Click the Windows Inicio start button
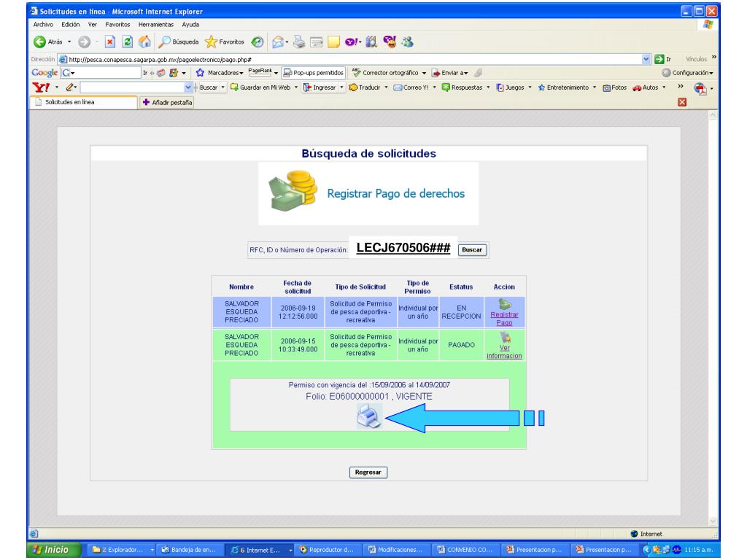Screen dimensions: 747x560 coord(54,550)
